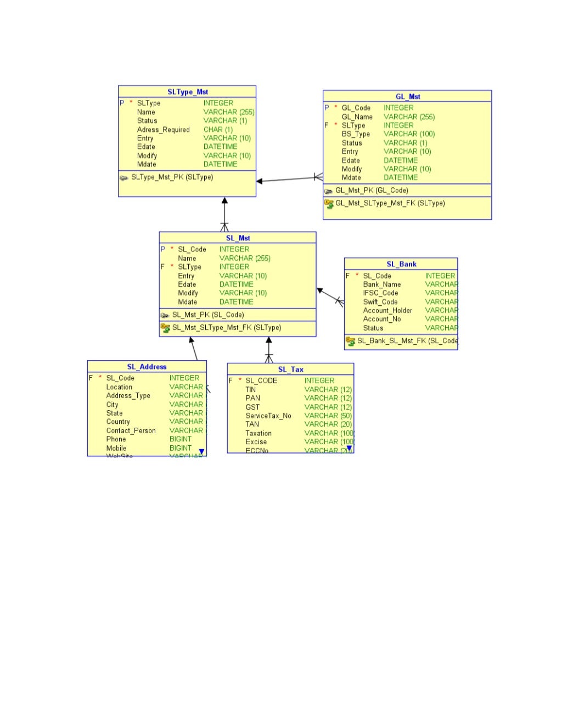The image size is (562, 728).
Task: Select the GL_Mst table title
Action: [408, 97]
